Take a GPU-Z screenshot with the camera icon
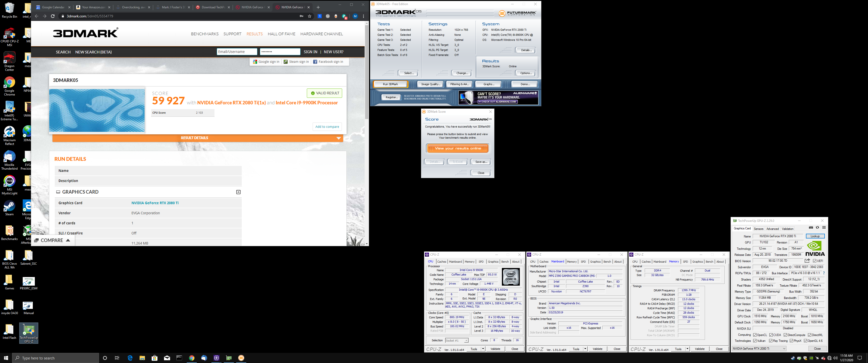The width and height of the screenshot is (868, 363). (x=811, y=228)
